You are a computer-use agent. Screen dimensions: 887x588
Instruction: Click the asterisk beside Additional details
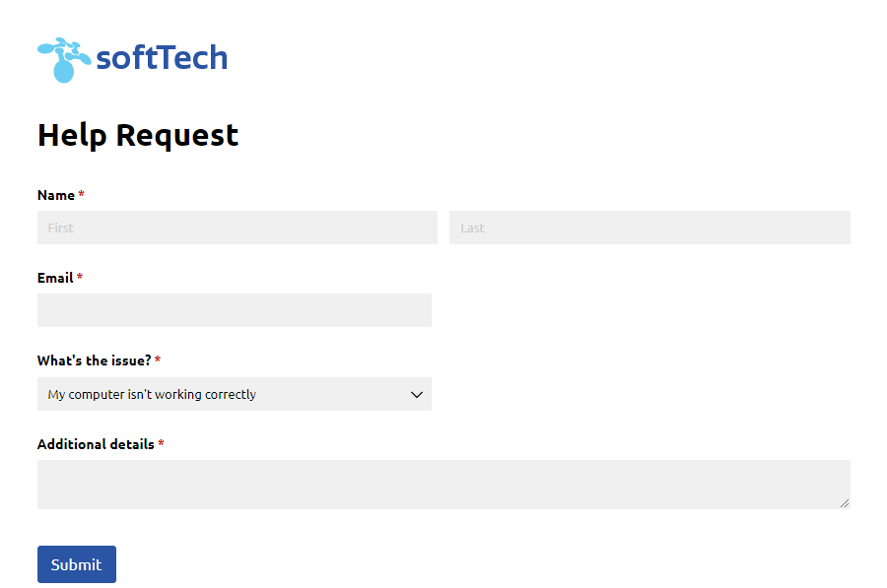[x=160, y=444]
